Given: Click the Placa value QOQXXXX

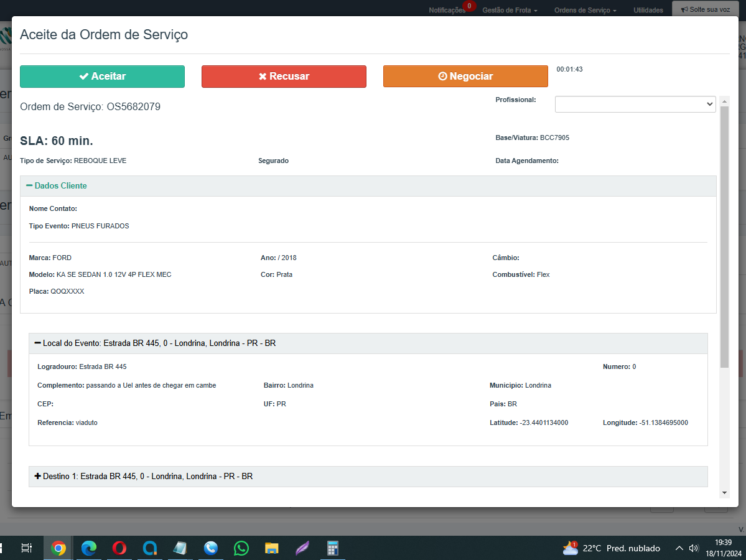Looking at the screenshot, I should pyautogui.click(x=67, y=291).
